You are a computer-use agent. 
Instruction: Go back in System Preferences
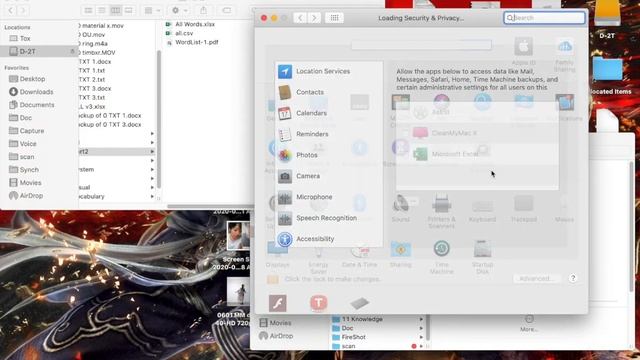point(300,18)
